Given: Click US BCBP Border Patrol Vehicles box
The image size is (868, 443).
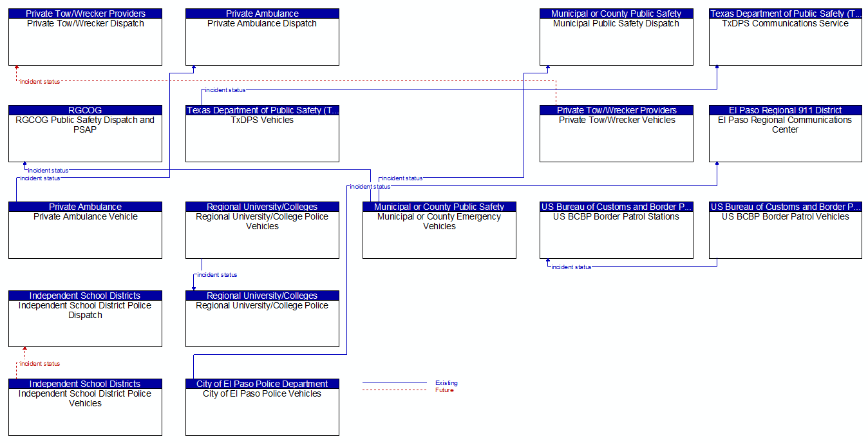Looking at the screenshot, I should pos(786,231).
